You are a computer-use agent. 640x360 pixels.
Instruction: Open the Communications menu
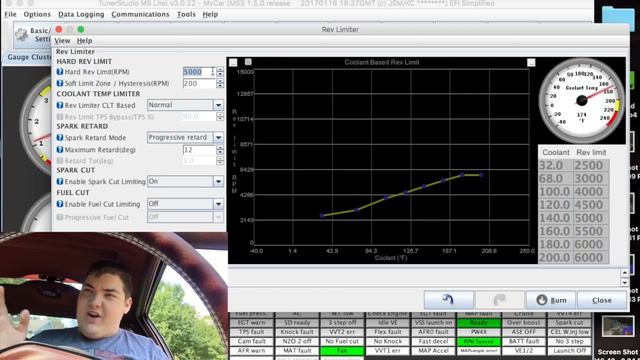(x=140, y=14)
